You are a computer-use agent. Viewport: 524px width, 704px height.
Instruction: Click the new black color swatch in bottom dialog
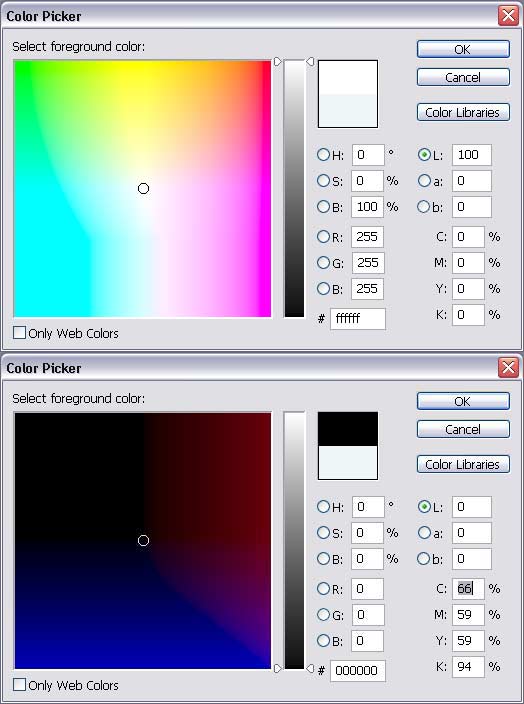point(348,429)
